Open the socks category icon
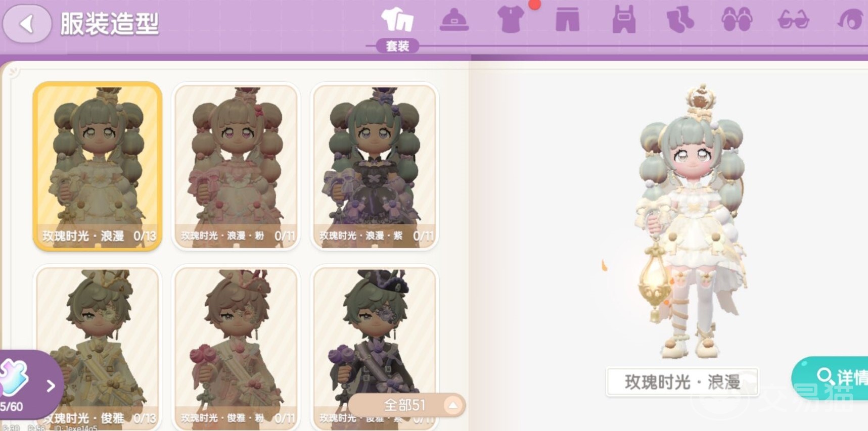 [x=680, y=21]
